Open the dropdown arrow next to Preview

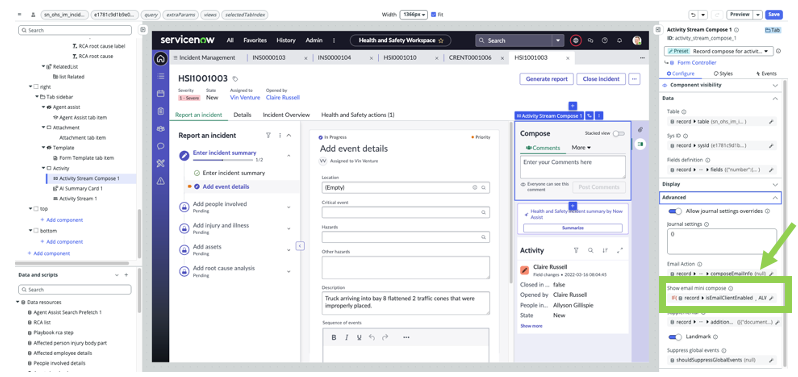tap(758, 15)
